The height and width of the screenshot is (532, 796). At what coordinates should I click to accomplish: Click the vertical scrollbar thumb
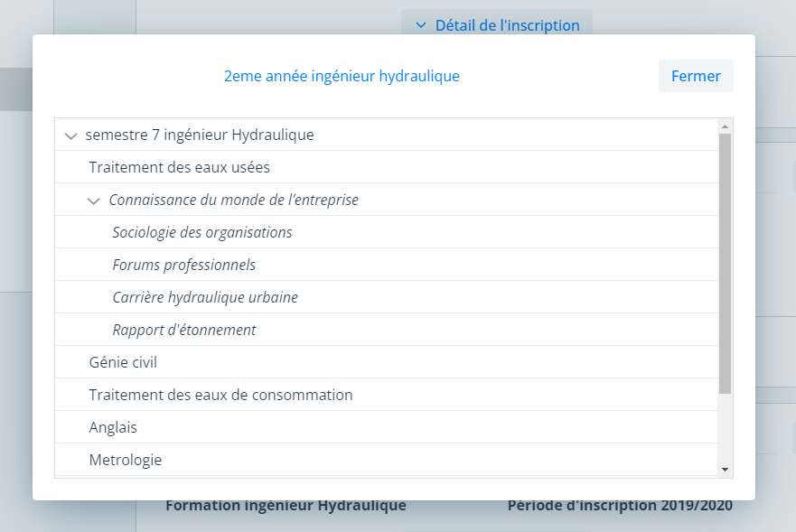coord(725,262)
